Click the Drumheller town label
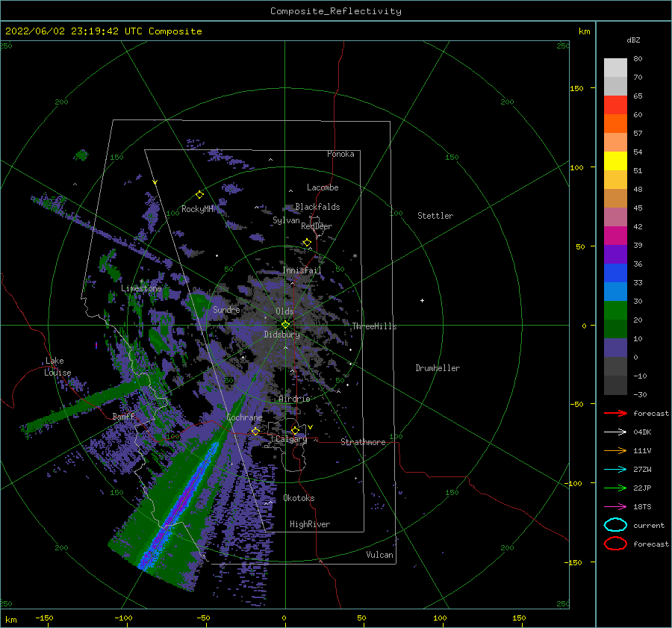This screenshot has height=628, width=672. click(438, 368)
